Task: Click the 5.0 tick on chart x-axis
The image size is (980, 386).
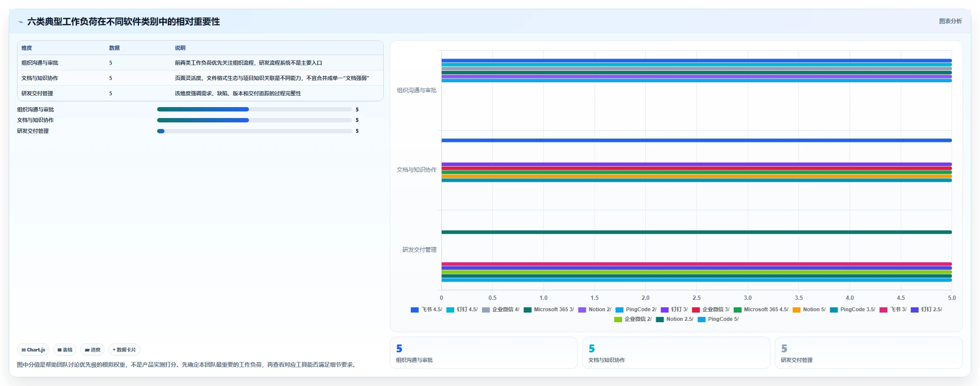Action: [952, 298]
